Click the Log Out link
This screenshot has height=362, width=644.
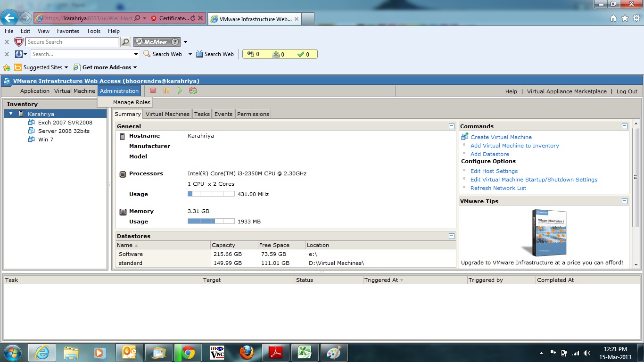[x=627, y=91]
